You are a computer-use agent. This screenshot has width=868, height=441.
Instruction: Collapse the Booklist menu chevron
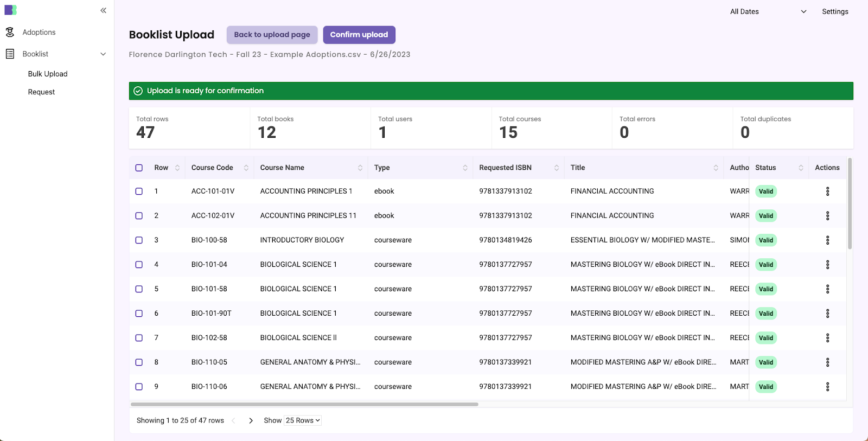(x=103, y=54)
